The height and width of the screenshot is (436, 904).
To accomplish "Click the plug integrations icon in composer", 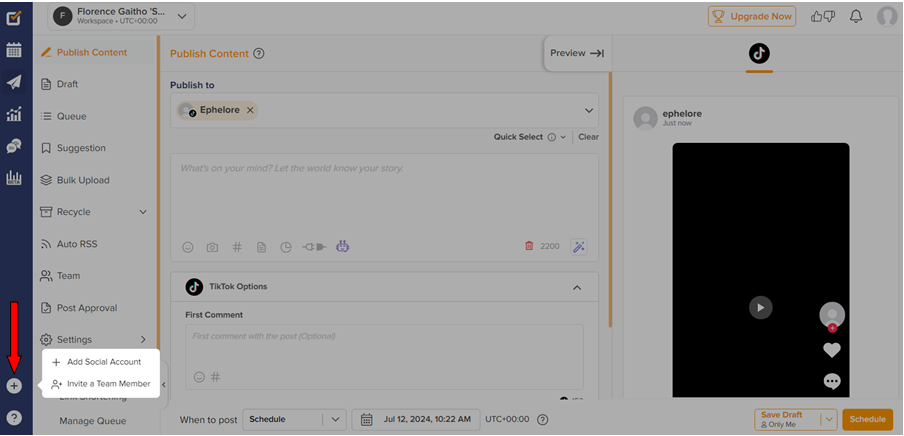I will click(314, 247).
